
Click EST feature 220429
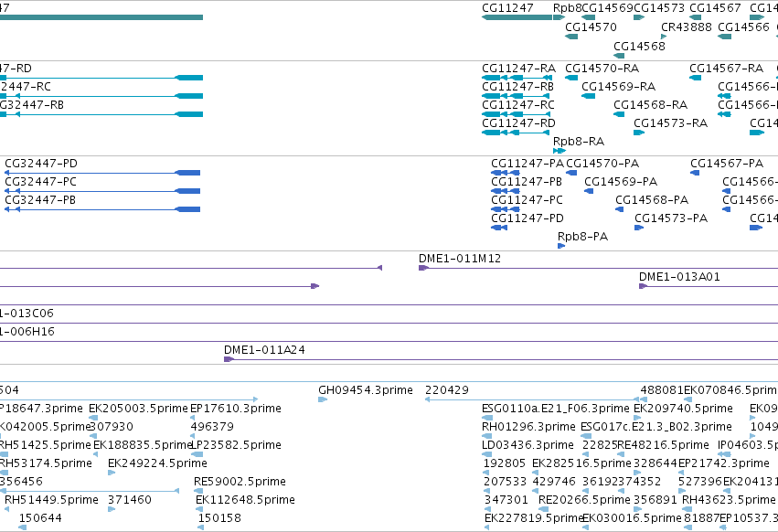click(446, 390)
